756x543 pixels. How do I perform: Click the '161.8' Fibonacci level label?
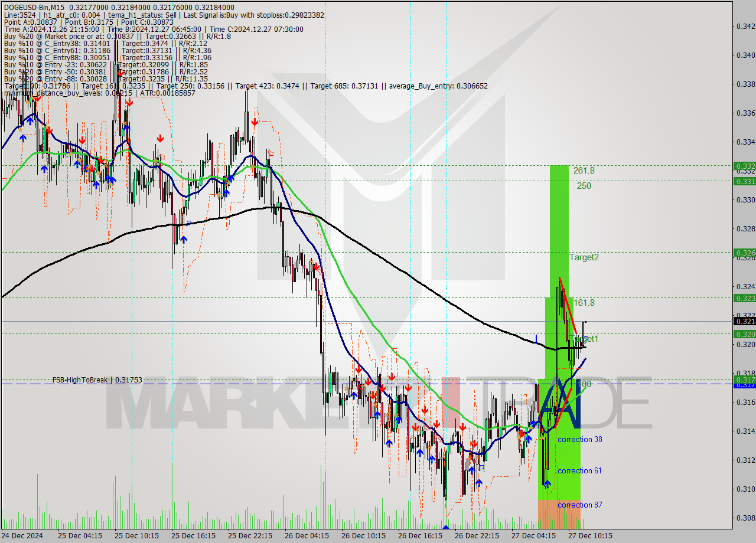click(x=584, y=303)
